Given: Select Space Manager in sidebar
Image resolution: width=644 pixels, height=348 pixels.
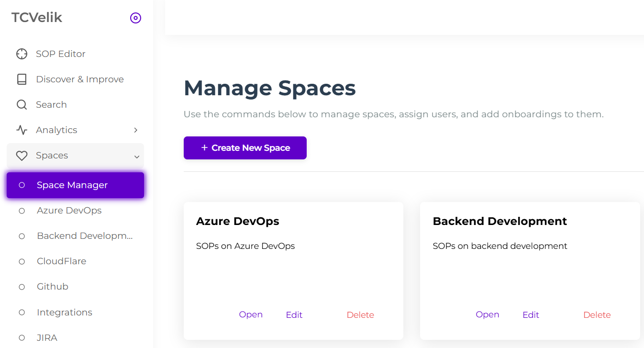Looking at the screenshot, I should 72,185.
